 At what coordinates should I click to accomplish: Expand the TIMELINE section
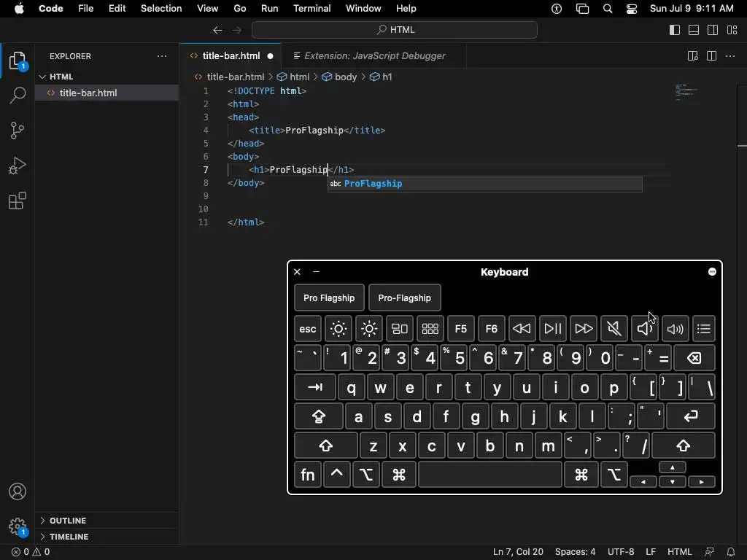point(107,537)
